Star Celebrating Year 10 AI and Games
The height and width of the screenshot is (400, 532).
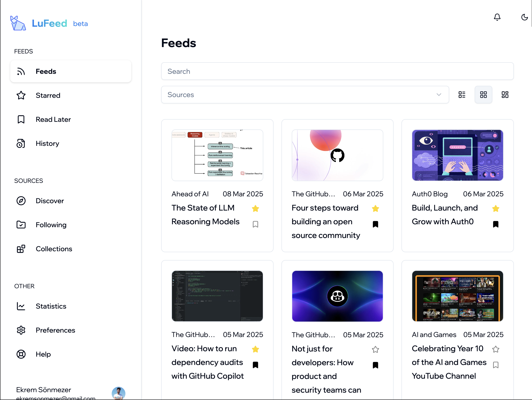[496, 349]
